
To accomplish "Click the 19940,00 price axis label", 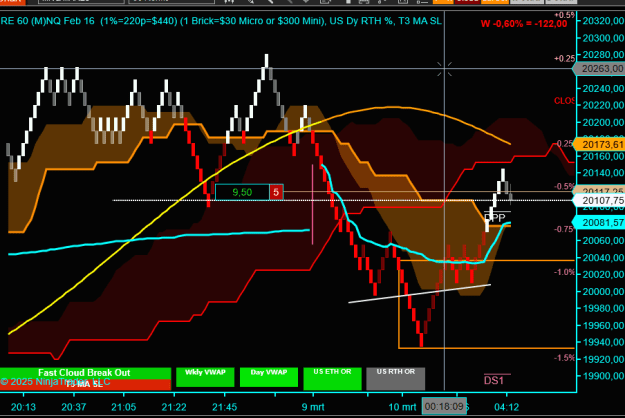I will coord(603,342).
